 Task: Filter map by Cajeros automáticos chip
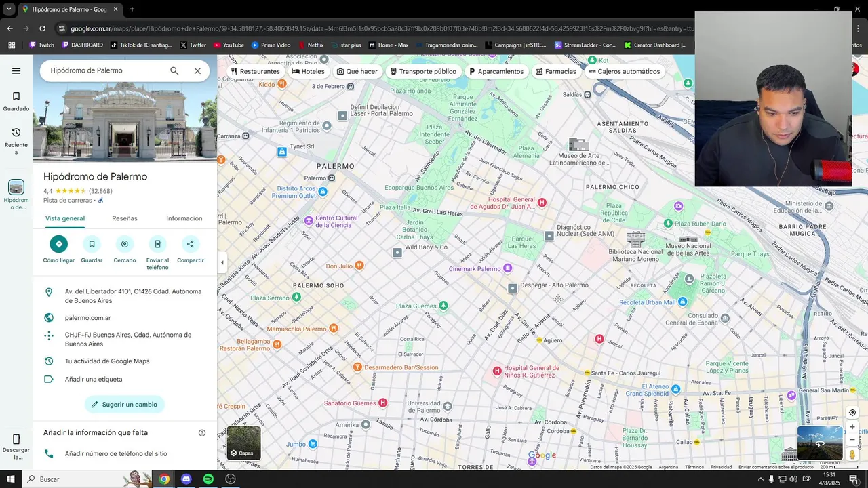point(624,71)
